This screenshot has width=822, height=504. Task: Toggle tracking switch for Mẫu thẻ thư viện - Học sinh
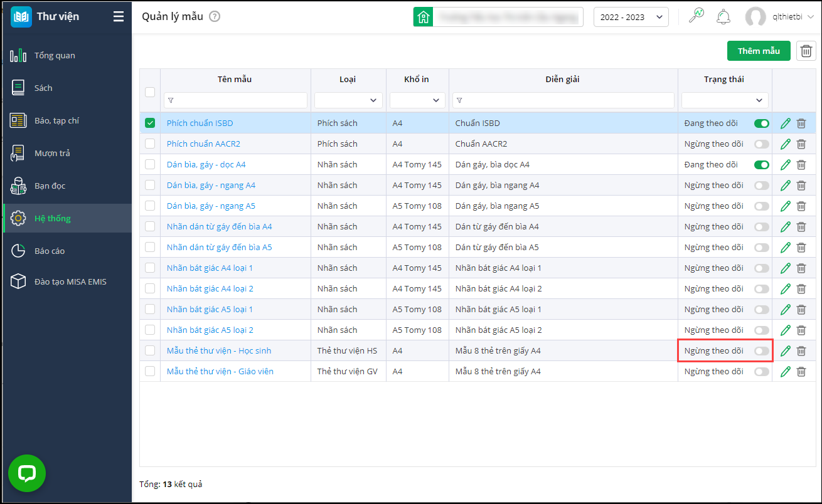point(761,351)
